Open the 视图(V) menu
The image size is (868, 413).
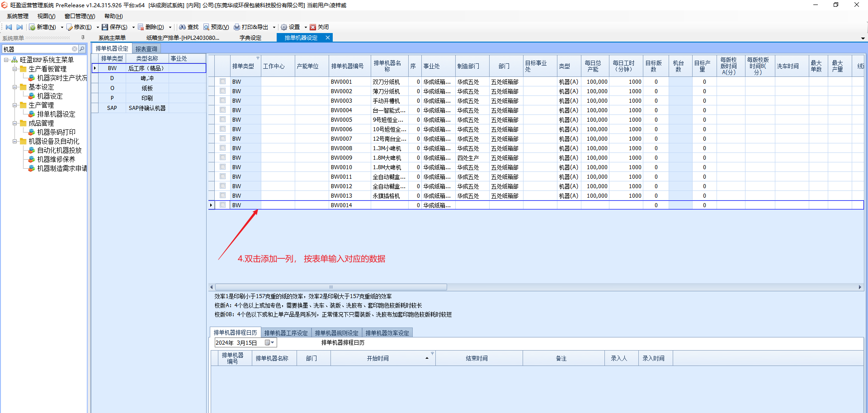coord(47,16)
